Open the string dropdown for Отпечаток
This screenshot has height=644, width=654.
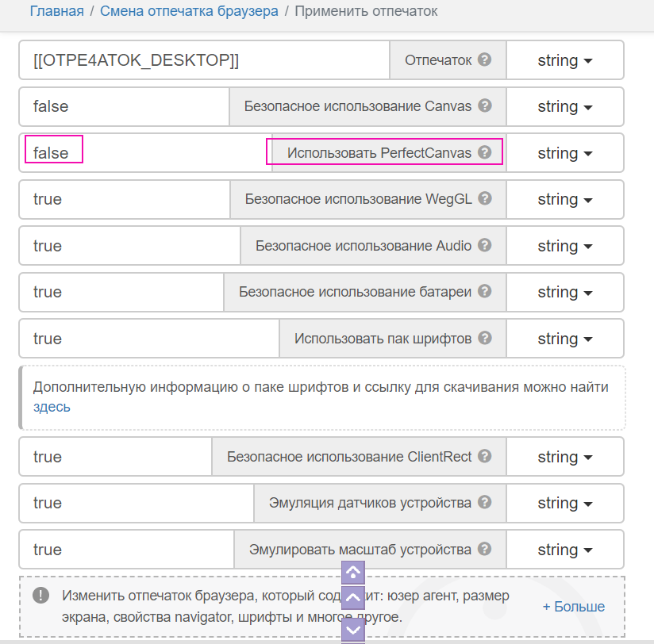[565, 60]
